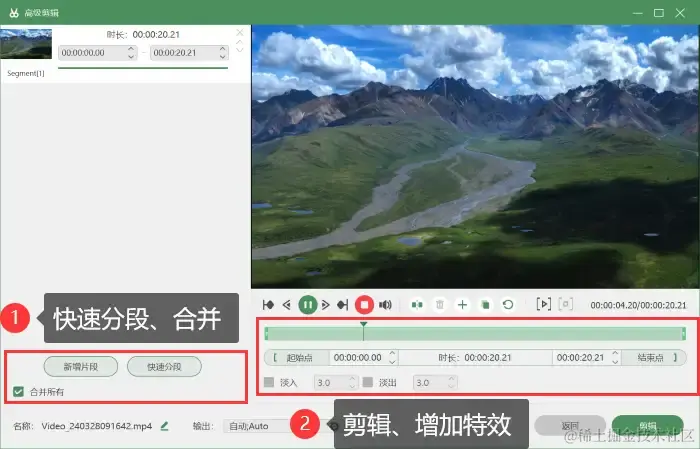The image size is (700, 449).
Task: Jump to the segment start marker
Action: (268, 305)
